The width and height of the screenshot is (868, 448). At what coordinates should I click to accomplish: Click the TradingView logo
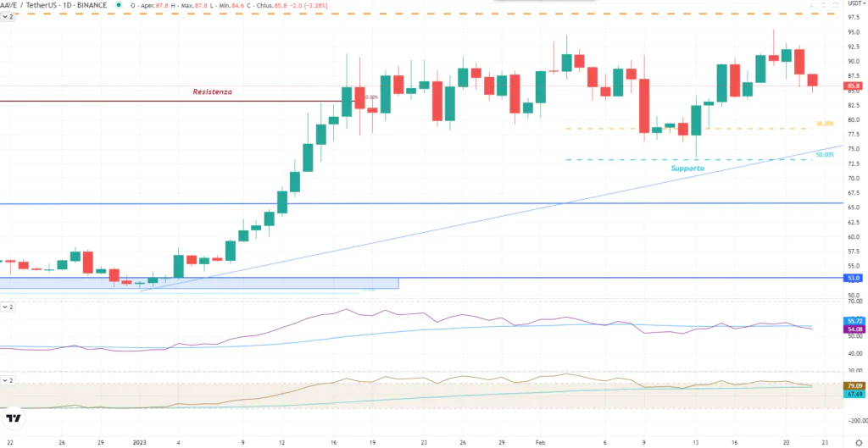14,418
